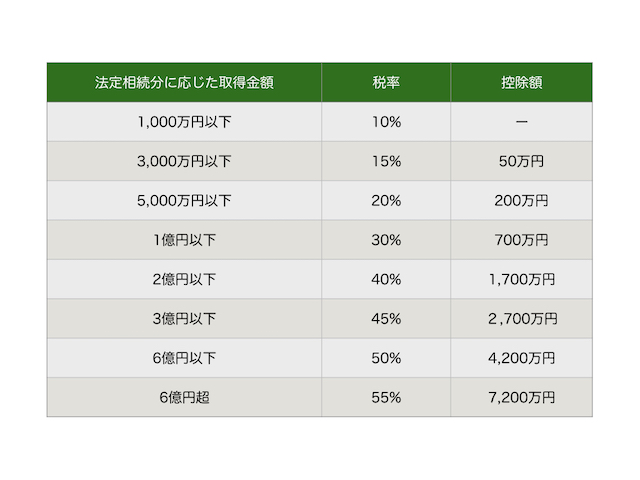This screenshot has width=640, height=480.
Task: Click the 700万円 deduction cell
Action: tap(521, 240)
